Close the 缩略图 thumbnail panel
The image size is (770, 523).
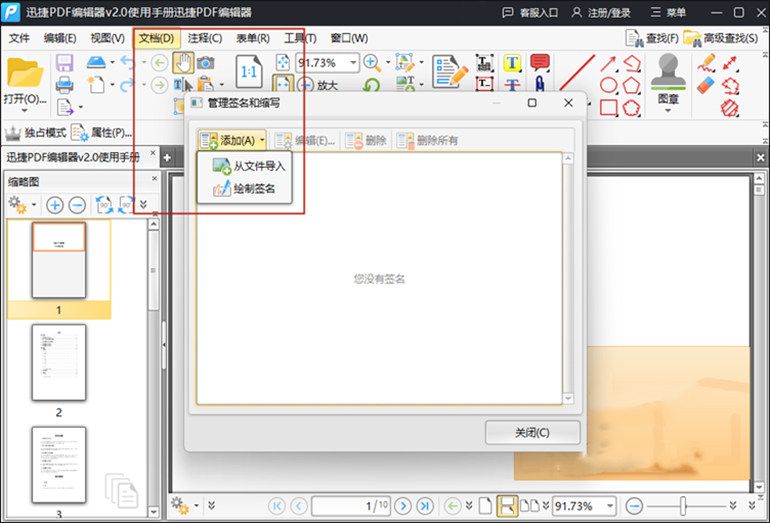click(154, 178)
